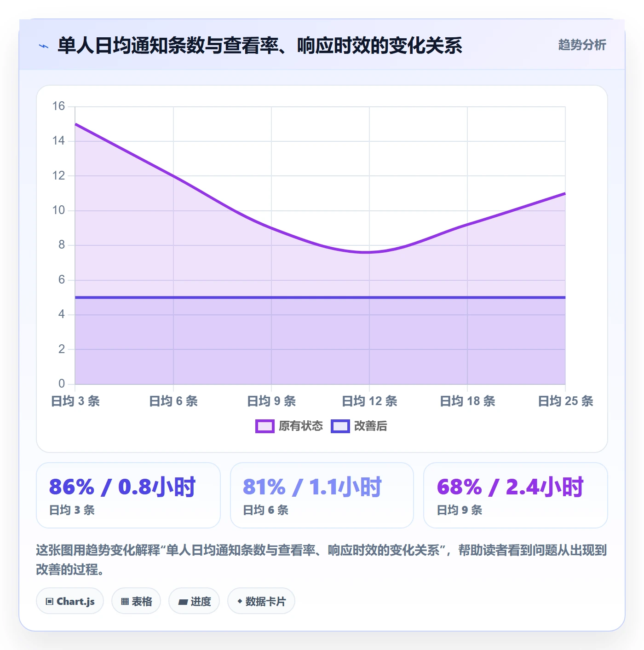The height and width of the screenshot is (650, 644).
Task: Select the 数据卡片 tag chip
Action: [x=261, y=601]
